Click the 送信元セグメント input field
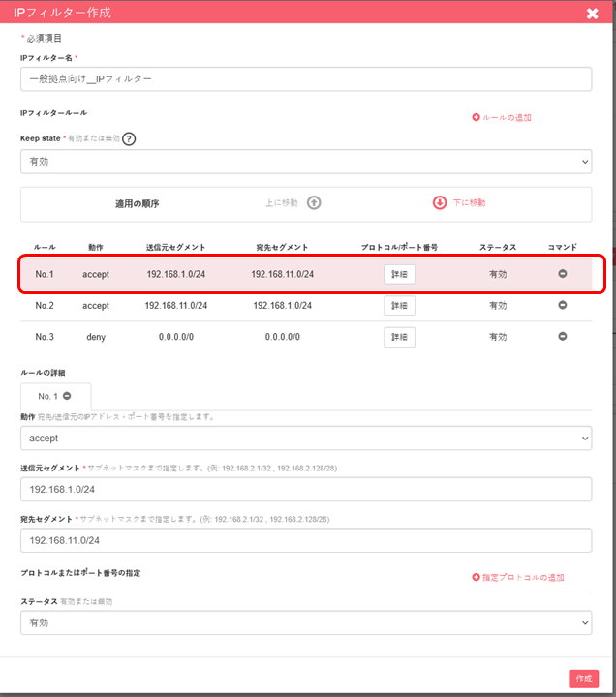Screen dimensions: 616x697 [306, 490]
